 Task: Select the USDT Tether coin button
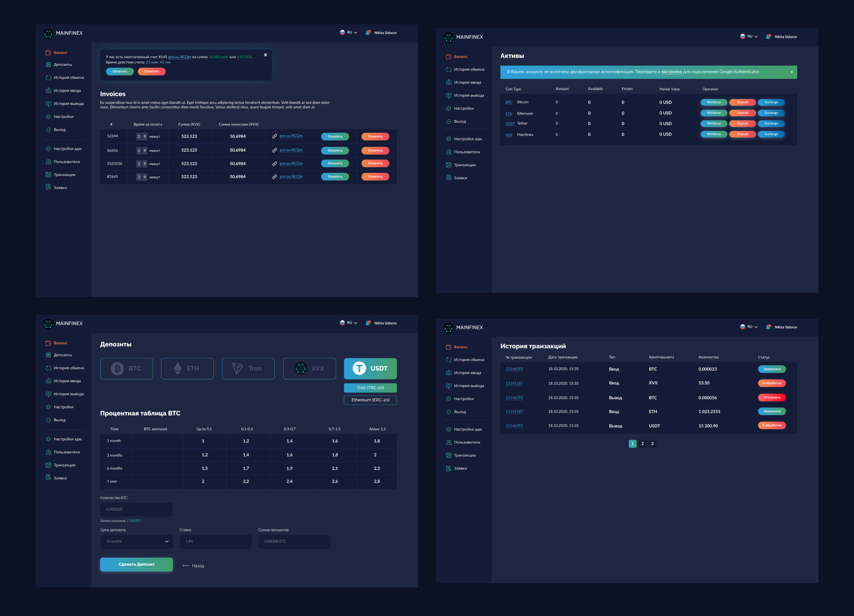pos(370,368)
